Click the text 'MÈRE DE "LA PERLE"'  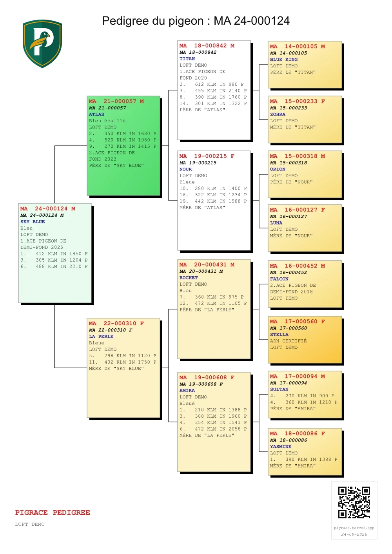coord(207,435)
